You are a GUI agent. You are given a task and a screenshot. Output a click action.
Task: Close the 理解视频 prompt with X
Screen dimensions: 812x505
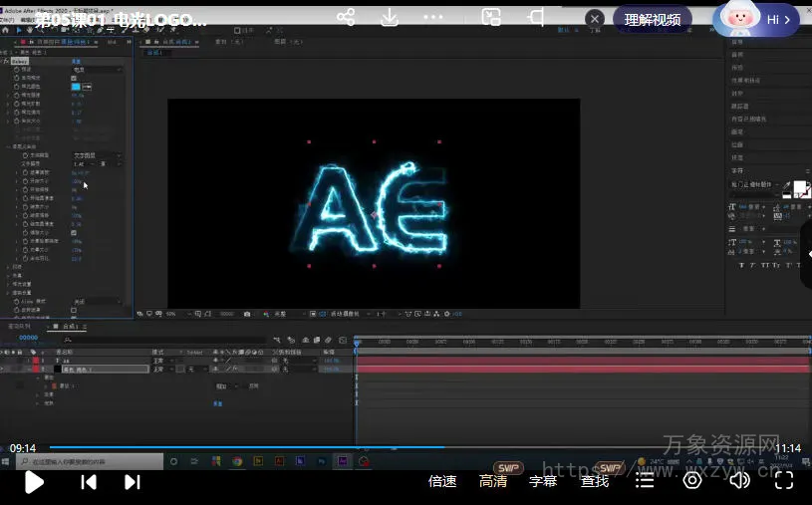595,19
